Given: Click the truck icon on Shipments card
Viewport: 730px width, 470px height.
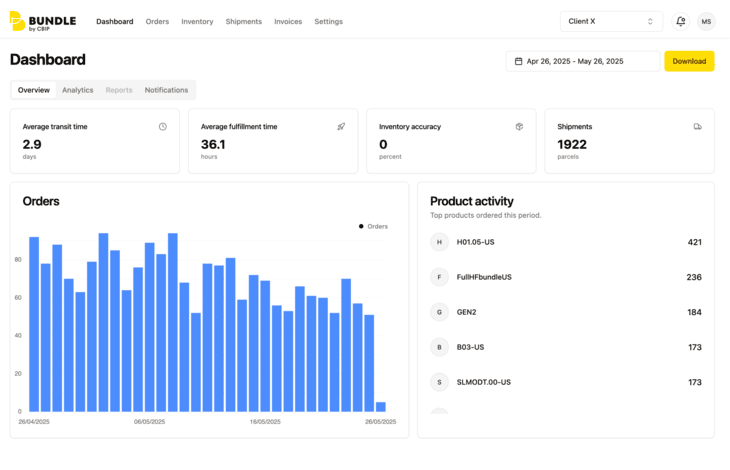Looking at the screenshot, I should [697, 127].
